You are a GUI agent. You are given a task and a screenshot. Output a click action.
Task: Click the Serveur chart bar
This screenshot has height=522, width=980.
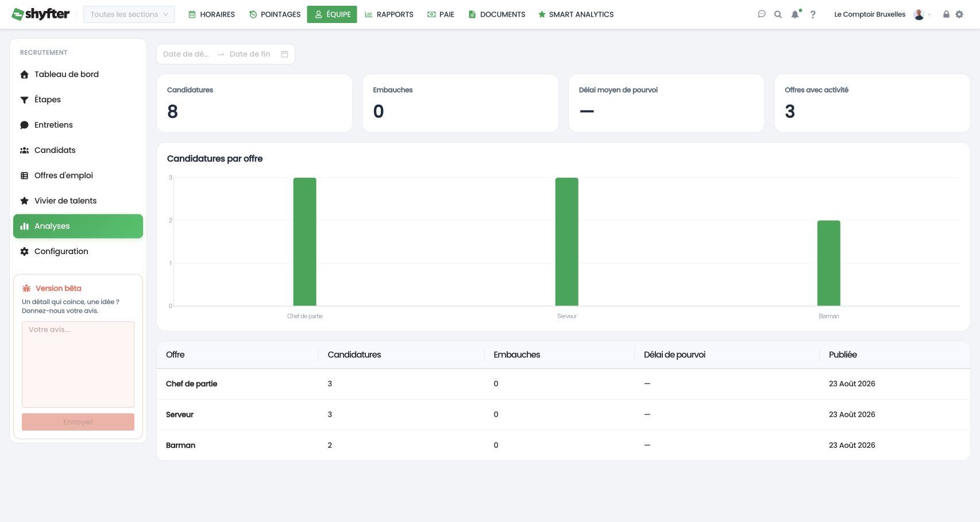pyautogui.click(x=566, y=241)
